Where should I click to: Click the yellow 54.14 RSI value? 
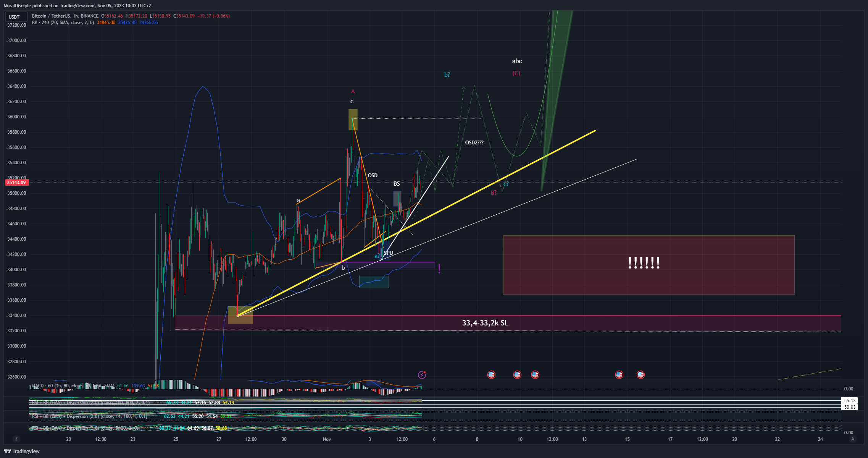(x=228, y=403)
